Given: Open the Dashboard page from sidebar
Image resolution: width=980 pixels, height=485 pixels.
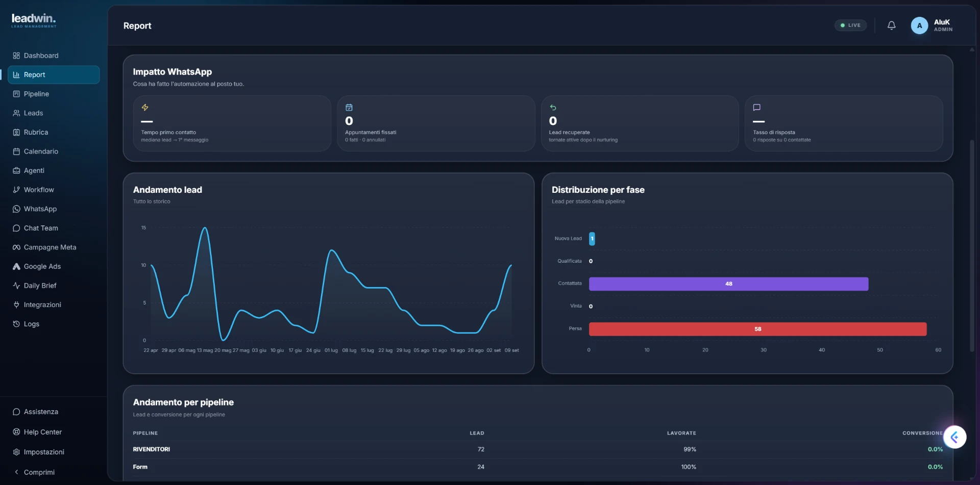Looking at the screenshot, I should click(x=53, y=56).
